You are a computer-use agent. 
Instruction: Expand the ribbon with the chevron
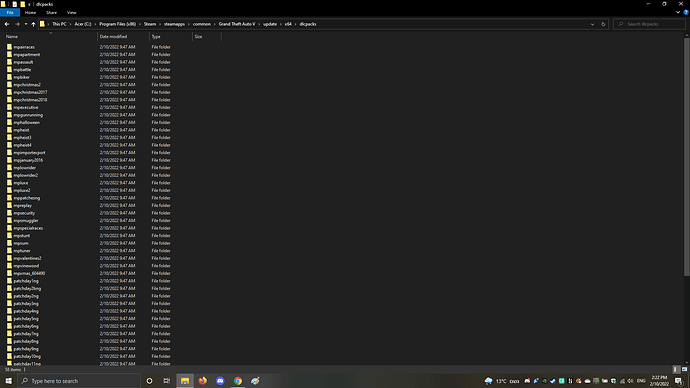pos(678,12)
